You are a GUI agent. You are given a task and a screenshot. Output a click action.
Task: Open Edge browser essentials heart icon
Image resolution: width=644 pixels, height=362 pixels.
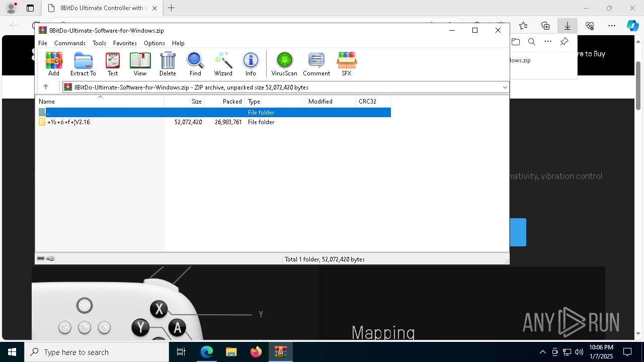(590, 26)
